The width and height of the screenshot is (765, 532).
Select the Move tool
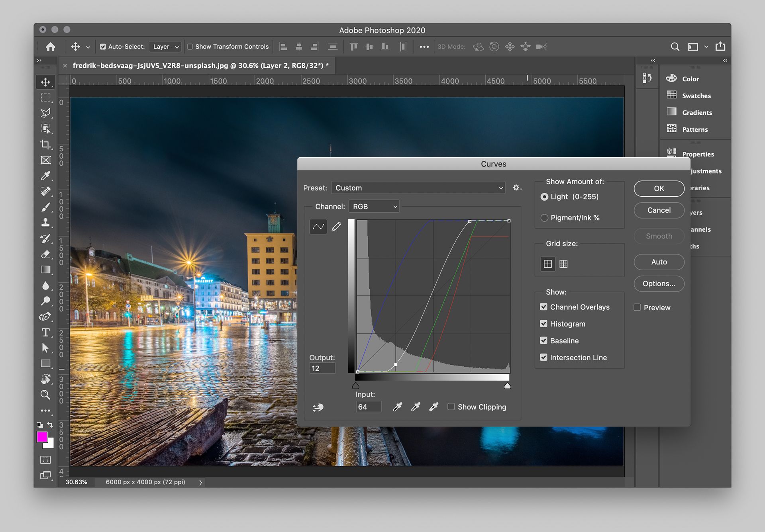tap(46, 82)
